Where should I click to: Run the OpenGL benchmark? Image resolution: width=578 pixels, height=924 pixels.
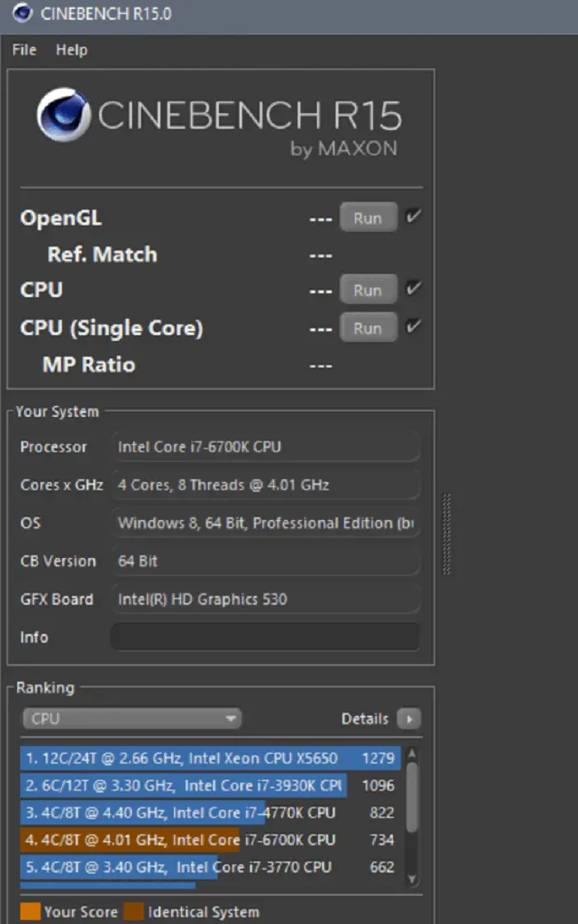tap(367, 218)
